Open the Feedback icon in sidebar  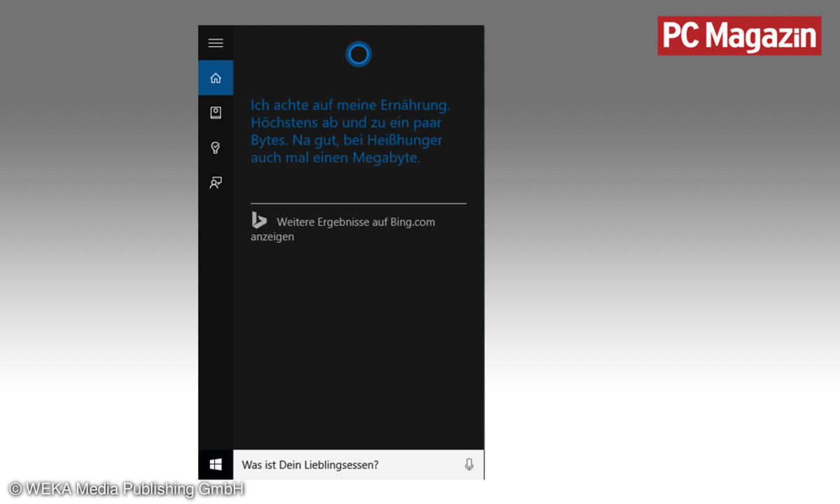216,183
